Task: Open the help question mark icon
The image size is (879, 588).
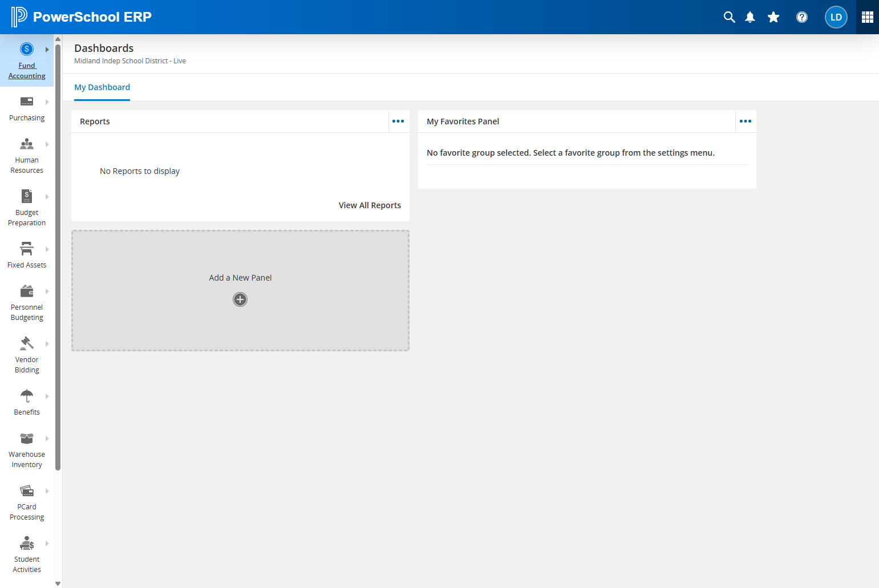Action: pos(802,17)
